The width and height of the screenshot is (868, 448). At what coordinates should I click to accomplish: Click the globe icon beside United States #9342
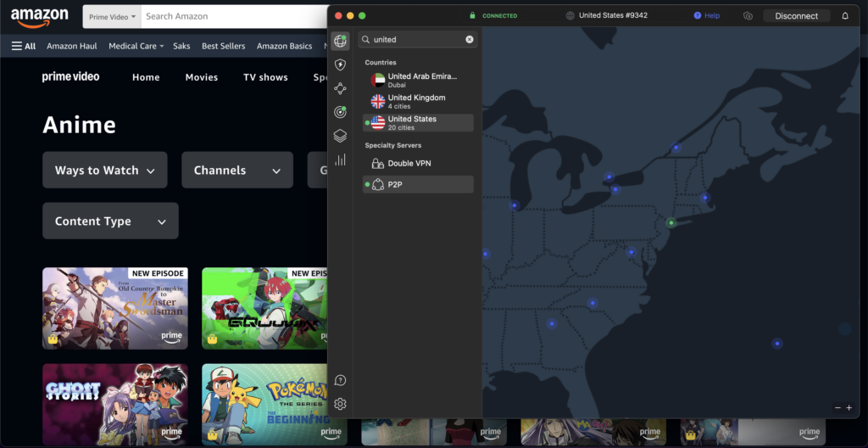click(570, 15)
